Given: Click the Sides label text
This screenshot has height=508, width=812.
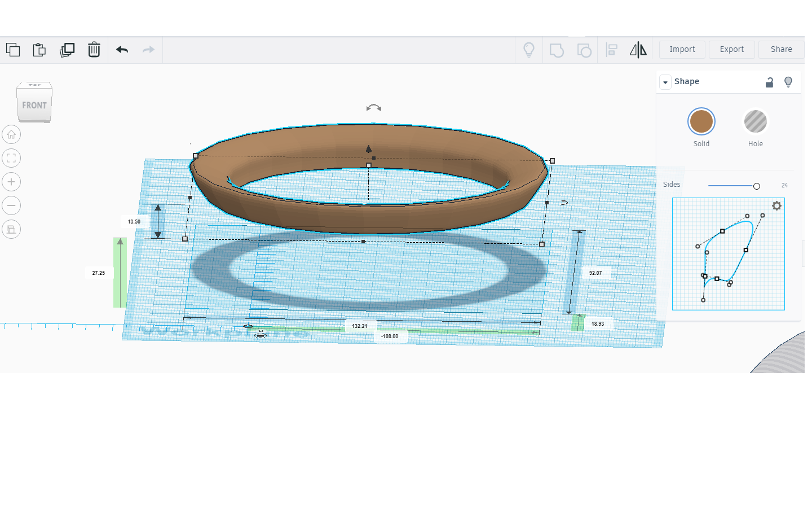Looking at the screenshot, I should click(672, 185).
